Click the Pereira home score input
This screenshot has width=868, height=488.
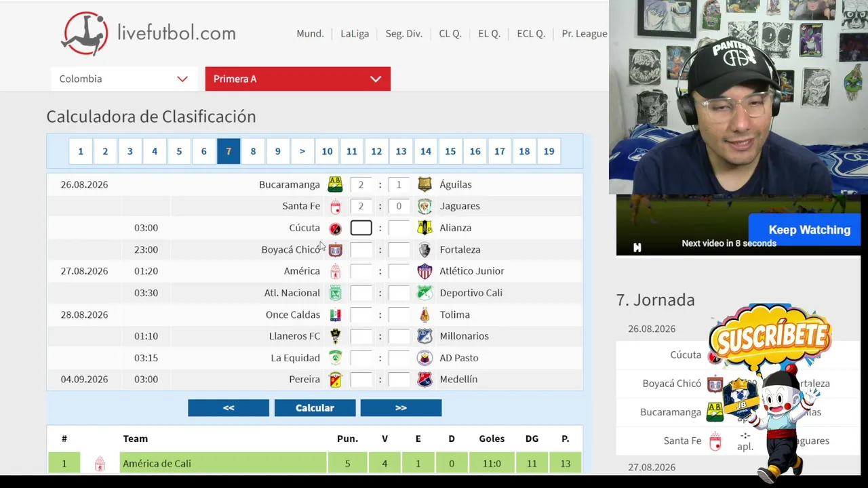[x=361, y=380]
